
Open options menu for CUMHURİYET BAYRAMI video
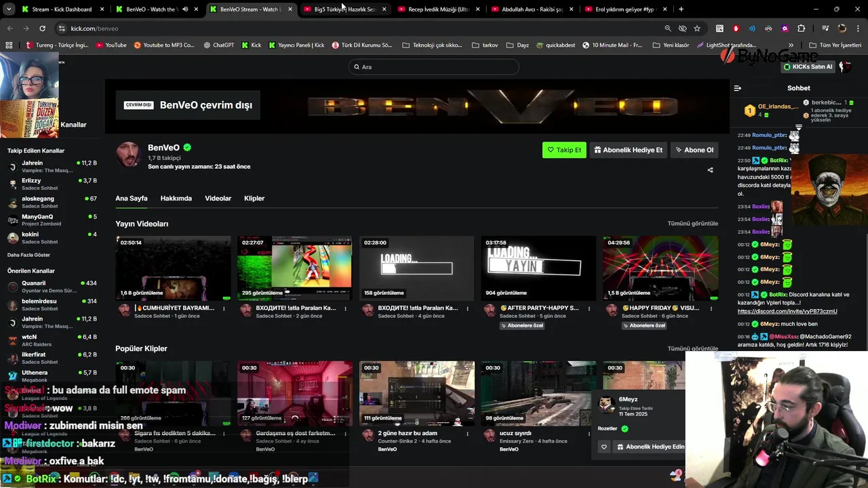[x=223, y=308]
